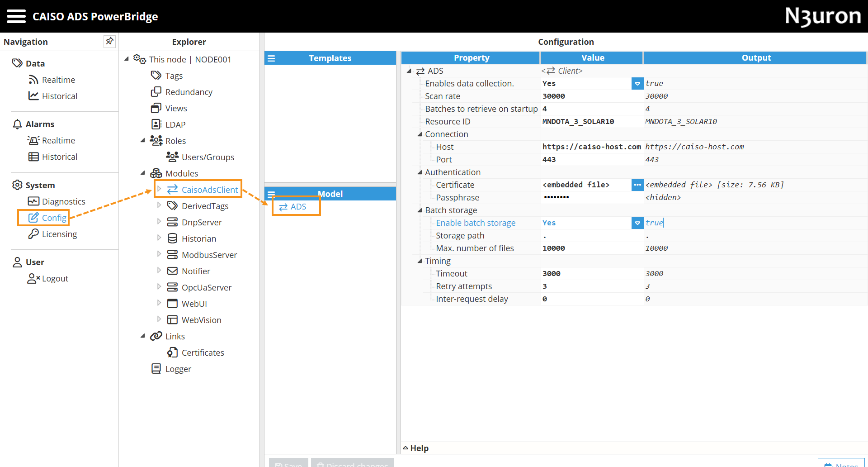Screen dimensions: 868x467
Task: Open Enables data collection dropdown
Action: coord(637,84)
